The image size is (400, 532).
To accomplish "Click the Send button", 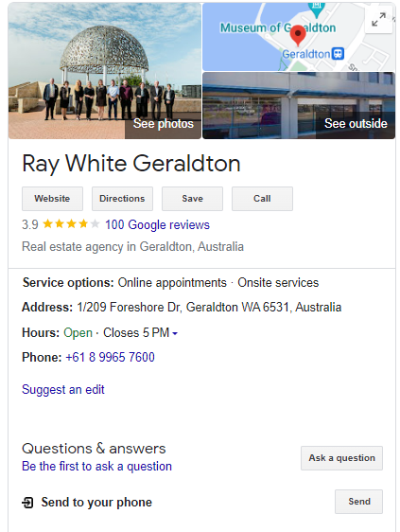I will [x=359, y=502].
